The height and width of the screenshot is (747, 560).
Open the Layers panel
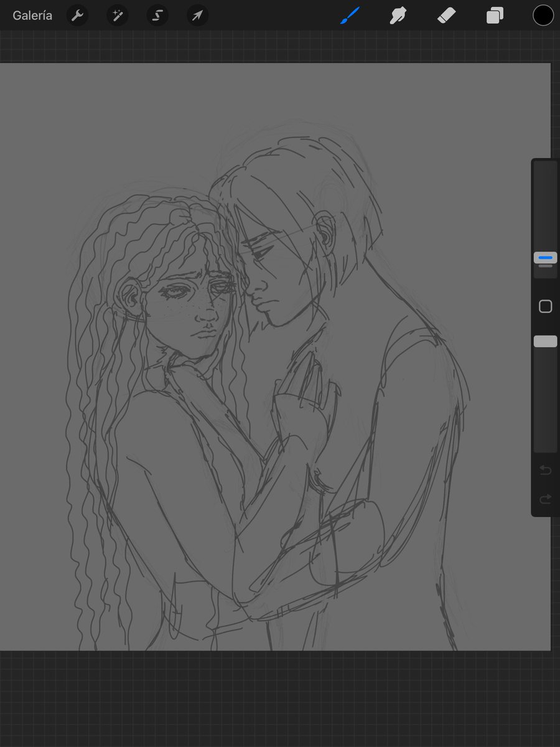pyautogui.click(x=495, y=16)
